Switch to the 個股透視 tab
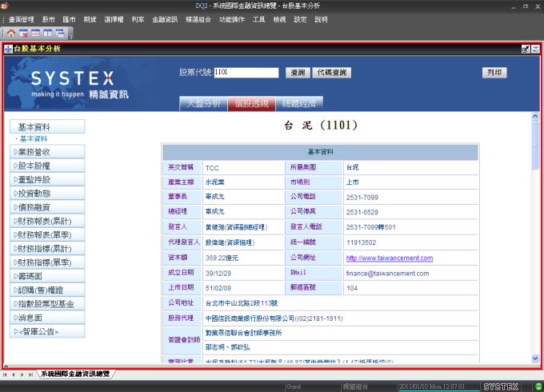Screen dimensions: 544x392 coord(251,104)
